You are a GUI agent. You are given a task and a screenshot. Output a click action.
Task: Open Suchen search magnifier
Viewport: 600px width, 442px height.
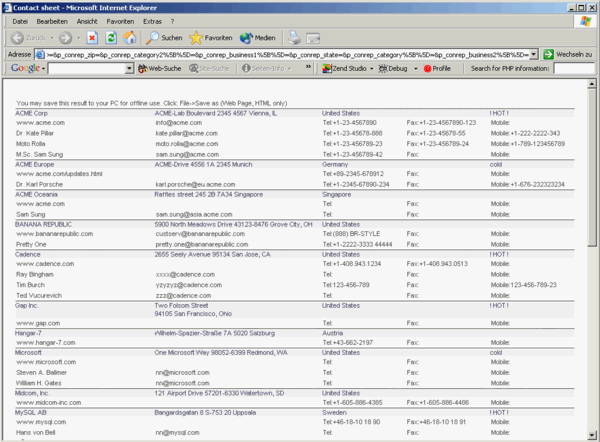pyautogui.click(x=165, y=38)
